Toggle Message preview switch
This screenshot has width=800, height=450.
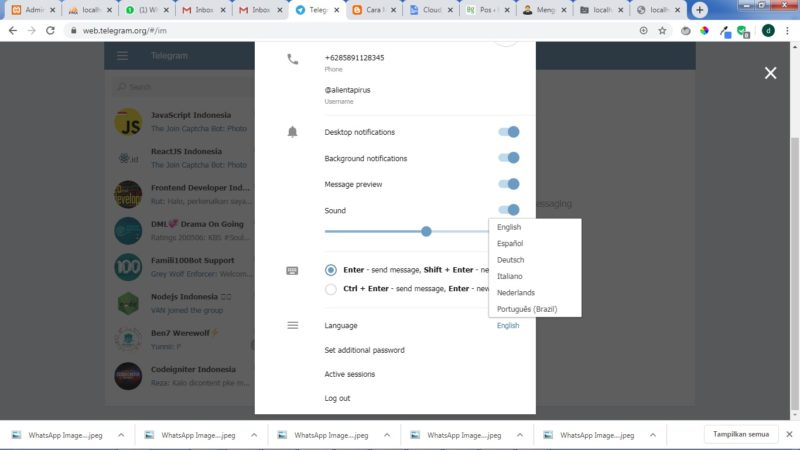509,184
